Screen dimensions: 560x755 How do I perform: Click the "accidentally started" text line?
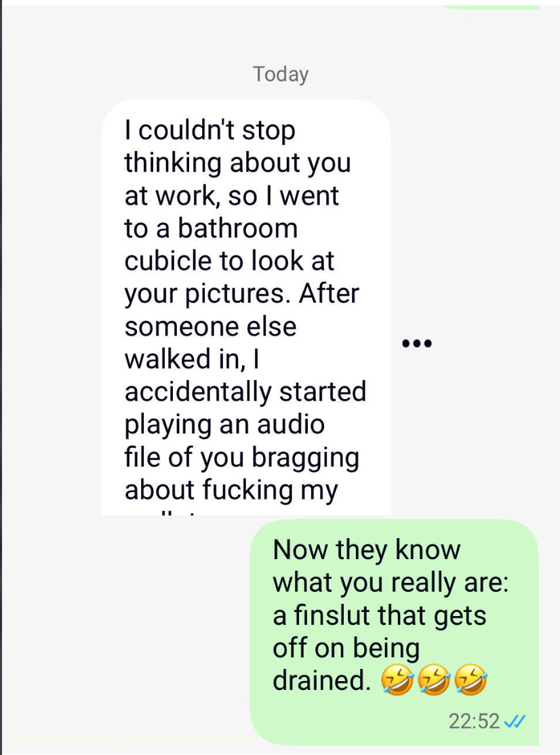pyautogui.click(x=245, y=392)
